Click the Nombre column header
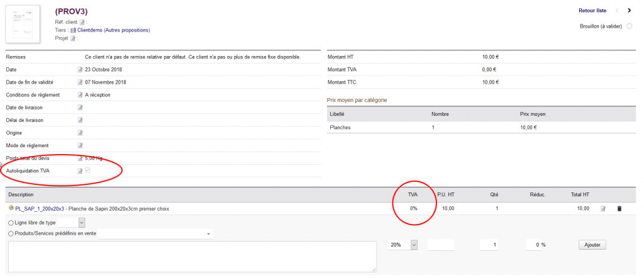This screenshot has height=278, width=644. pos(440,114)
